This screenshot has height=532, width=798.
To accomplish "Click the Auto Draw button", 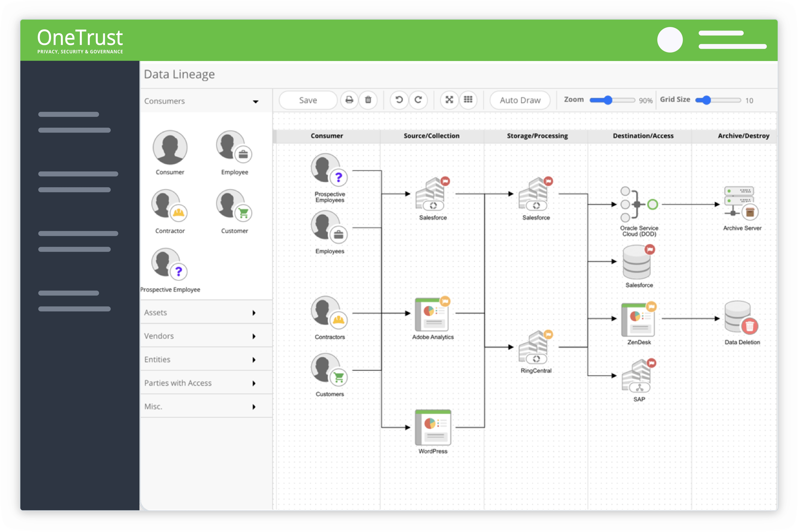I will click(520, 100).
